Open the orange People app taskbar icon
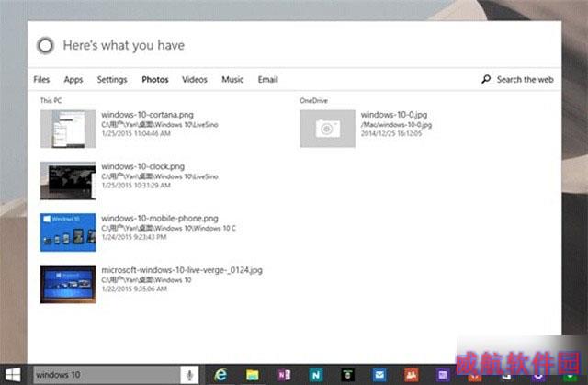 click(412, 375)
